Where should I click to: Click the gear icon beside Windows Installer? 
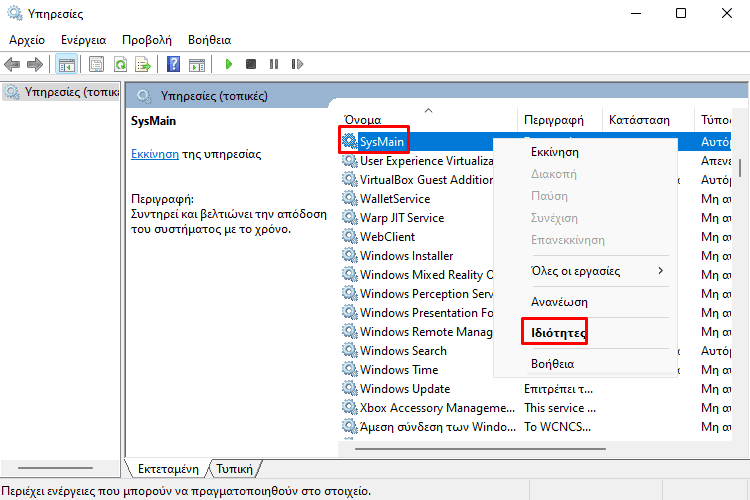(350, 255)
